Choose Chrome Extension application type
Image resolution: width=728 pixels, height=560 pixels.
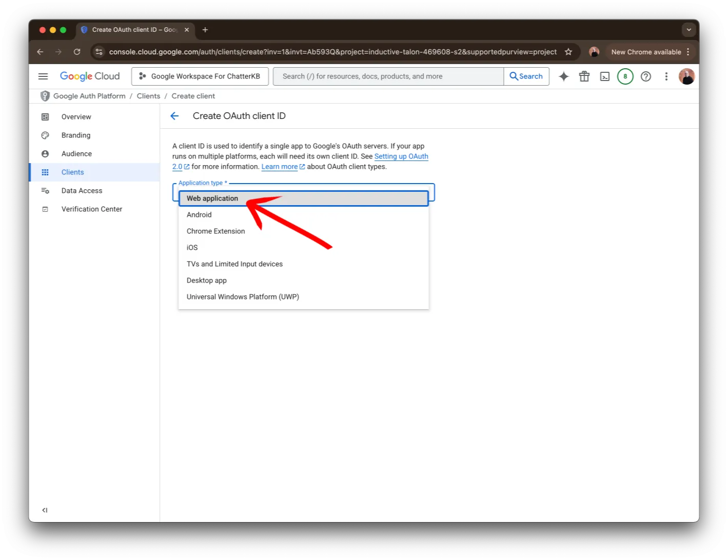304,231
